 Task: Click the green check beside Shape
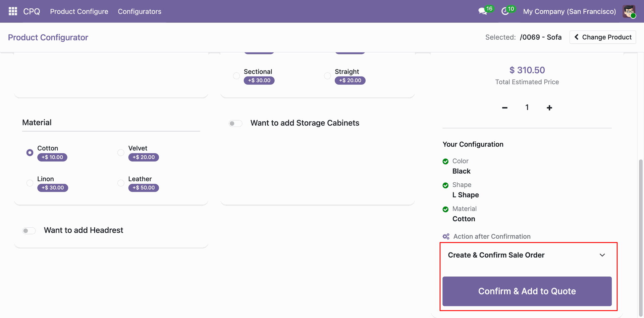[x=445, y=185]
